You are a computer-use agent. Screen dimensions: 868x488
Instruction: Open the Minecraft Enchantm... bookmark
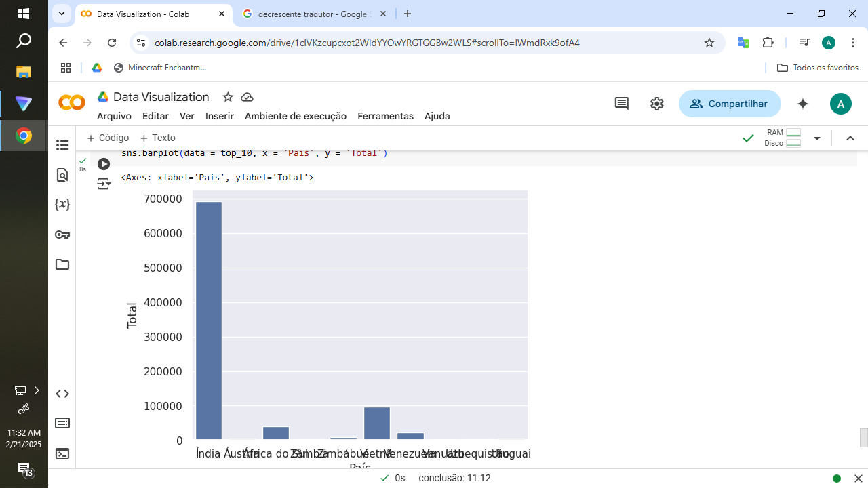[160, 68]
